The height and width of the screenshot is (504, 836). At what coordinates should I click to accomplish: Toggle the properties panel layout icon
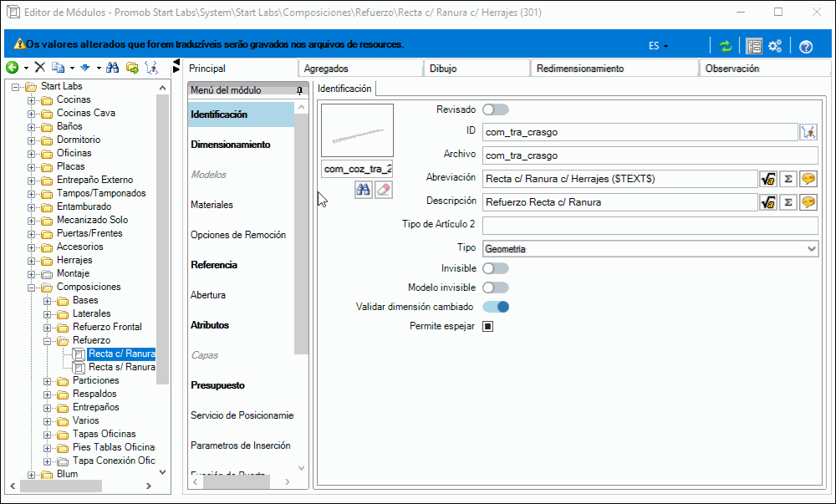[x=754, y=46]
